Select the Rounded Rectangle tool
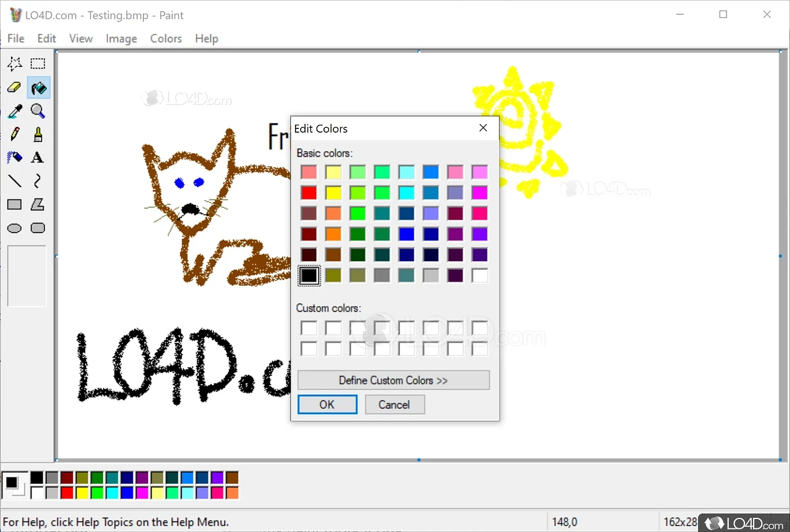 pos(38,228)
